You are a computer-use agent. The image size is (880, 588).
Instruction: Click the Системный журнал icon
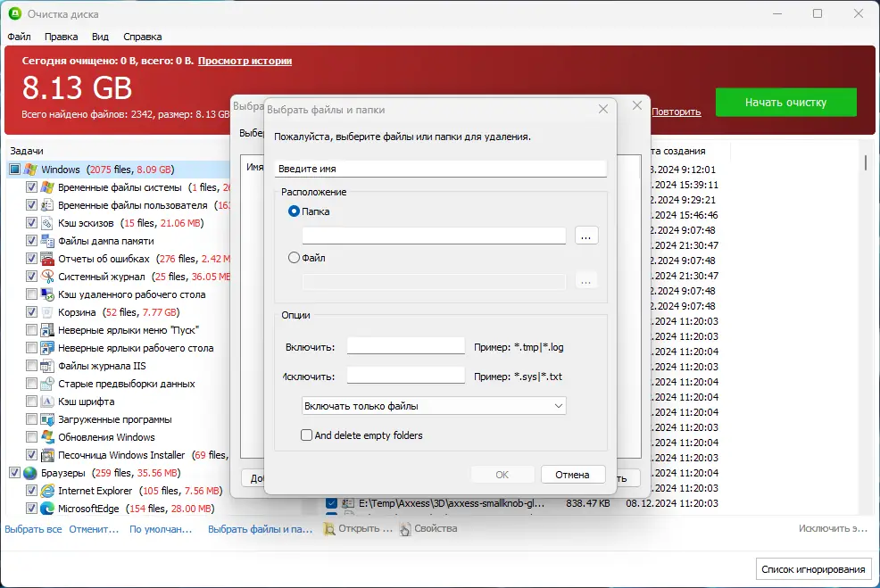[x=47, y=277]
